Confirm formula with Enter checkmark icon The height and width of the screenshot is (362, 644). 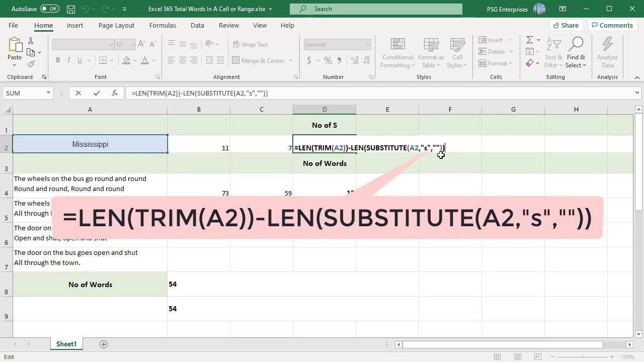click(x=97, y=93)
